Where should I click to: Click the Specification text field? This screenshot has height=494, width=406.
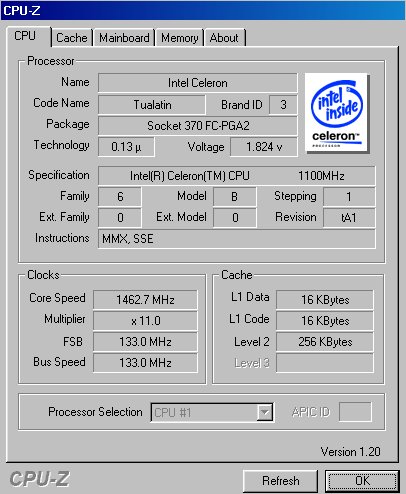[x=237, y=176]
